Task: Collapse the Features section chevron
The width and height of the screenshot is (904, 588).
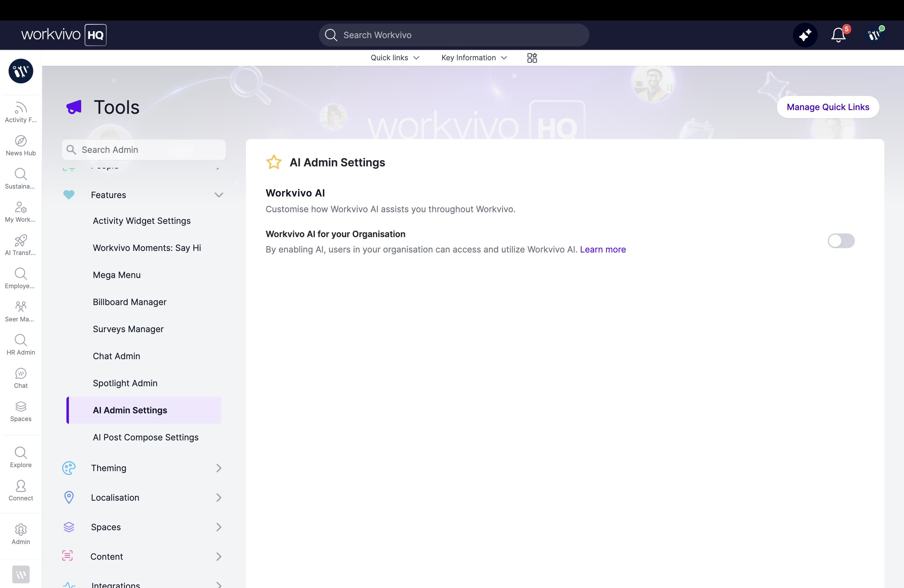Action: (219, 195)
